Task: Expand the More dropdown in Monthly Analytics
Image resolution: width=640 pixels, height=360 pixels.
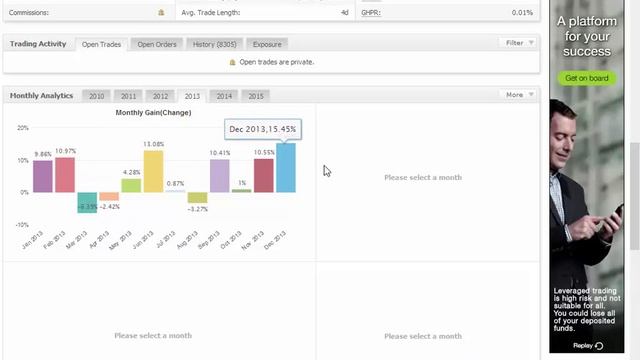Action: click(518, 95)
